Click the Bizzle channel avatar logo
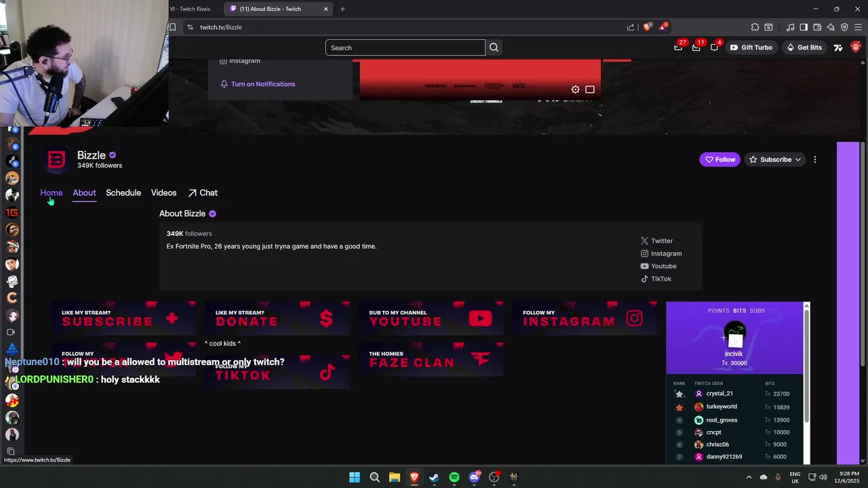The image size is (868, 488). coord(57,159)
